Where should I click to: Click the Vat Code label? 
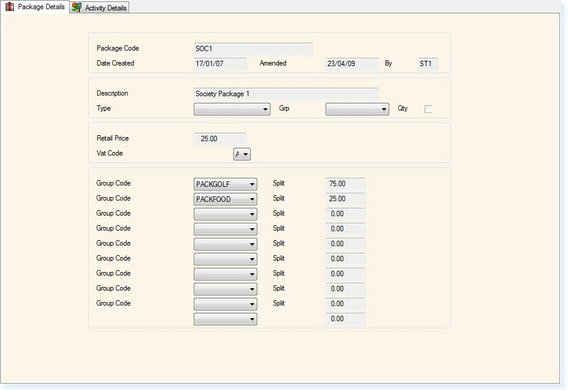click(109, 153)
